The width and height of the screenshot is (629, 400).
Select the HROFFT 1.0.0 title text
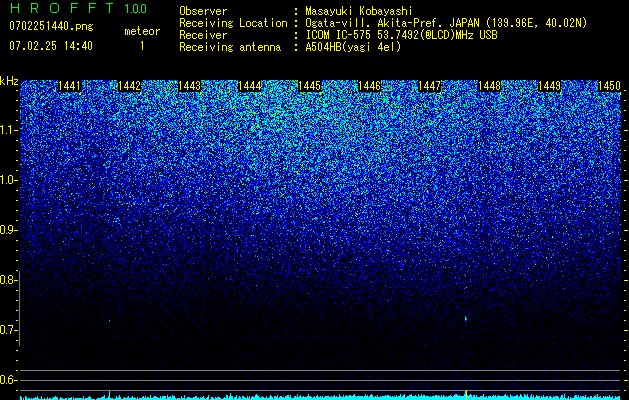(x=78, y=8)
